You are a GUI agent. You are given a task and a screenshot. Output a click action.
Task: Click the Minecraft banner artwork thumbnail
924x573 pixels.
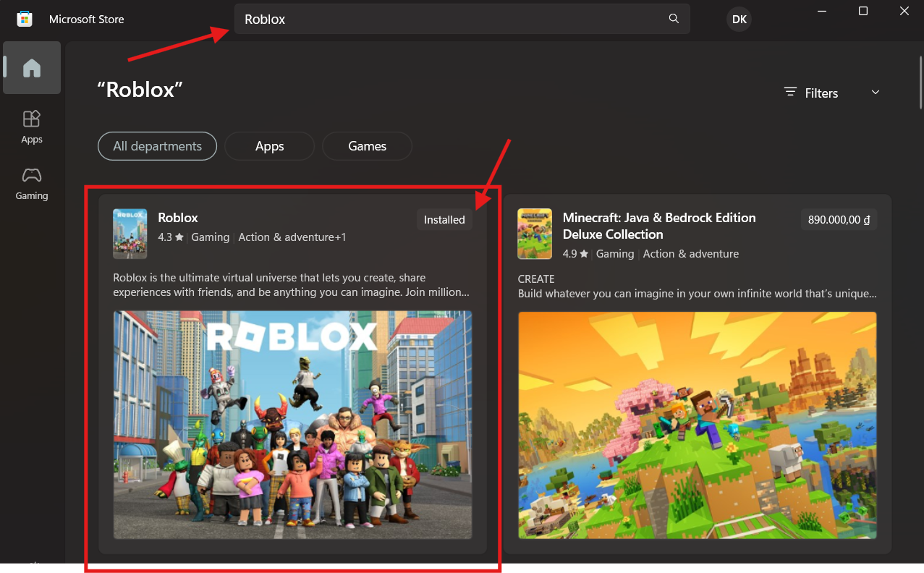pos(697,425)
